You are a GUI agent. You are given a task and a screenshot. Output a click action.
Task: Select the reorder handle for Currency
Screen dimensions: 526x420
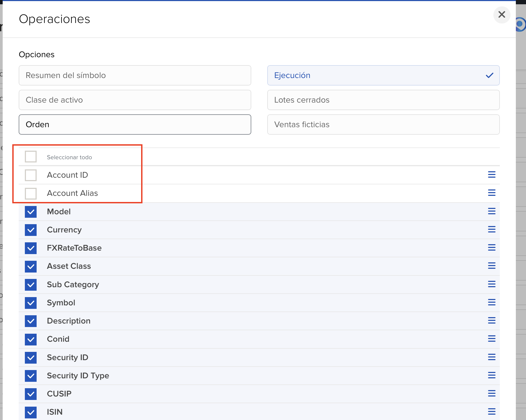492,230
